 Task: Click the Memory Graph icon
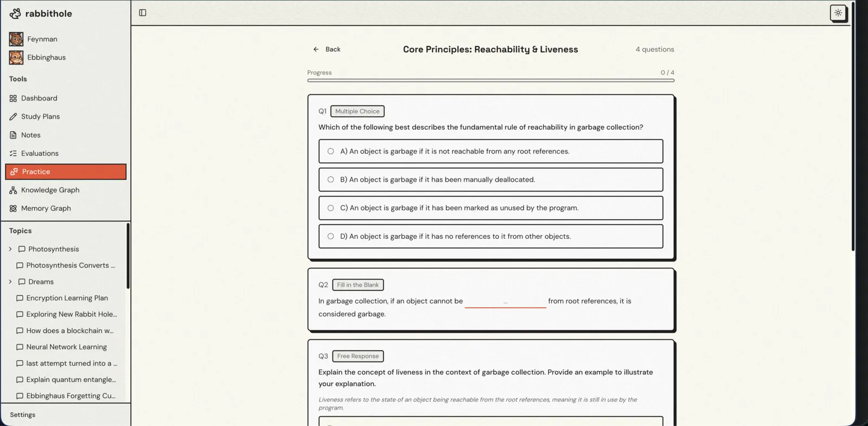(x=13, y=208)
